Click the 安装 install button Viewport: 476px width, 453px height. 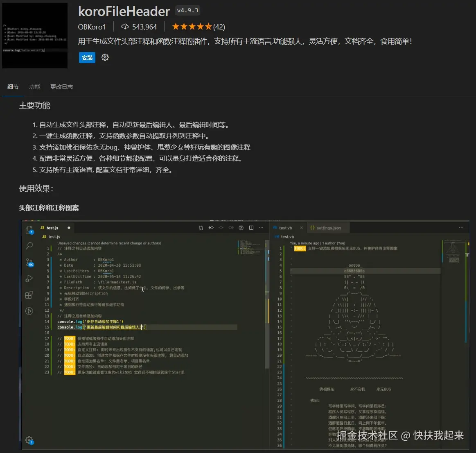click(87, 57)
